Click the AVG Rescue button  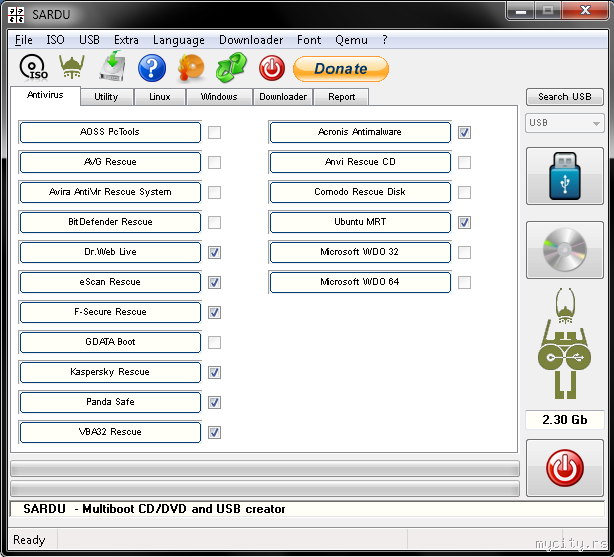click(110, 162)
